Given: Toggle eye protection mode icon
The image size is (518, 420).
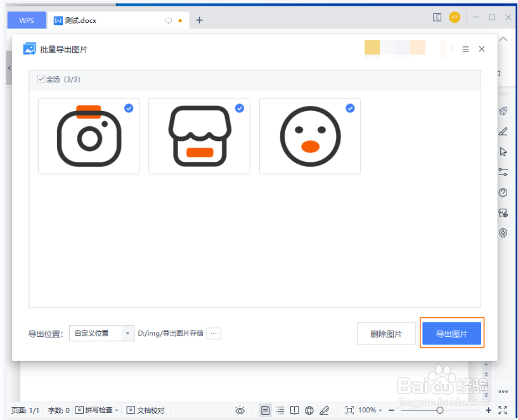Looking at the screenshot, I should [240, 410].
